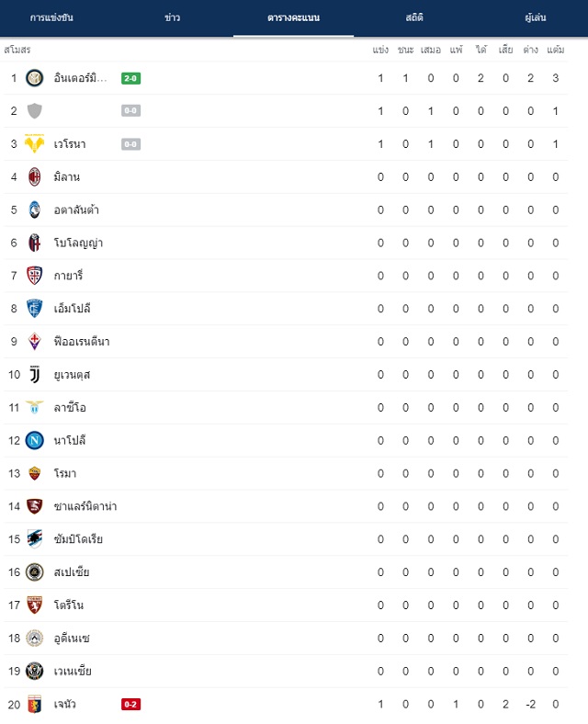Screen dimensions: 588x724
Task: Open the อตาลันต้า team link
Action: pos(76,210)
